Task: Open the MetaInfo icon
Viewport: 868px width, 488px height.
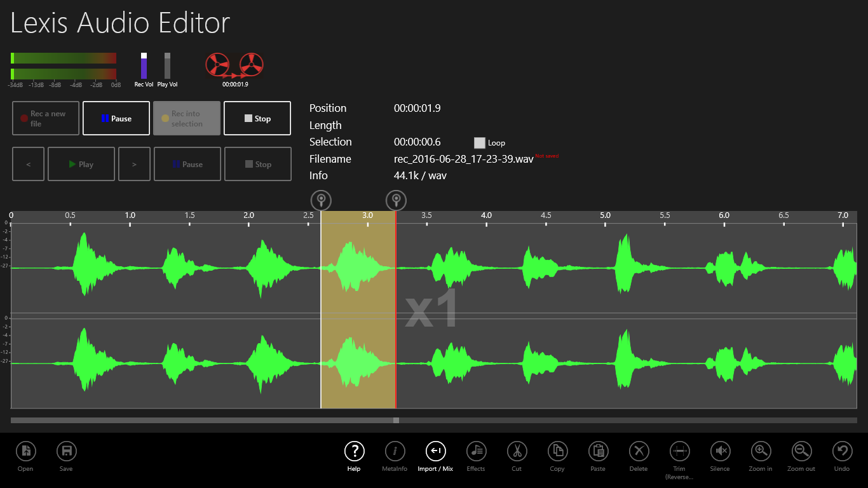Action: pos(395,452)
